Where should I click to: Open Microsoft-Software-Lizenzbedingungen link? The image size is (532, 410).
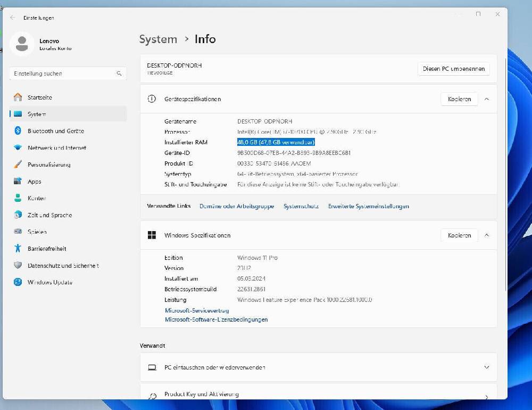coord(216,319)
